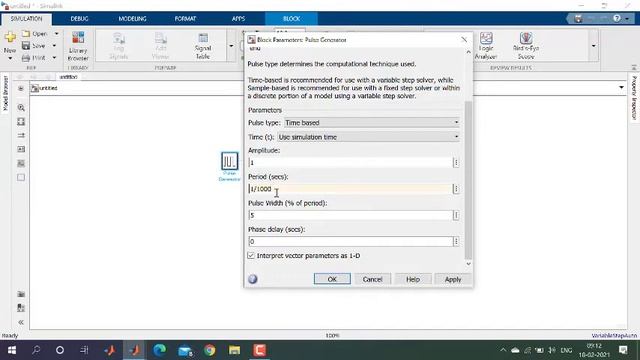Open the Bird's-Eye Scope
Screen dimensions: 640x360
[x=526, y=46]
